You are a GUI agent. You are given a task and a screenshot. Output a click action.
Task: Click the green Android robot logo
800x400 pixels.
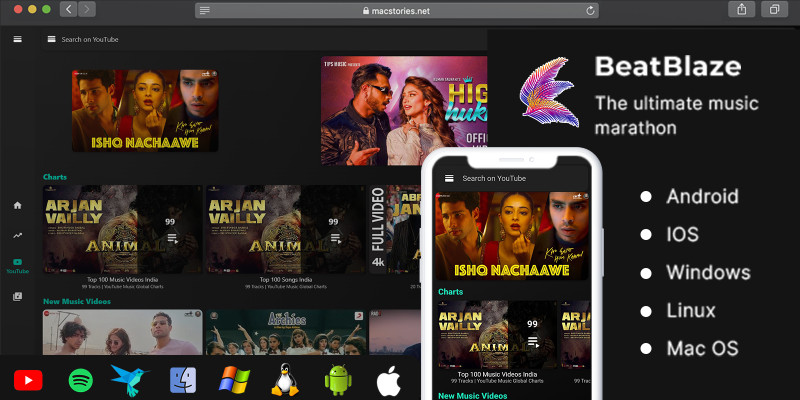(x=338, y=380)
